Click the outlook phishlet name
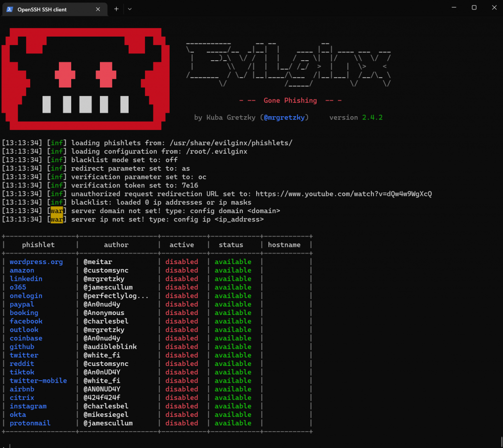The width and height of the screenshot is (503, 448). 24,330
